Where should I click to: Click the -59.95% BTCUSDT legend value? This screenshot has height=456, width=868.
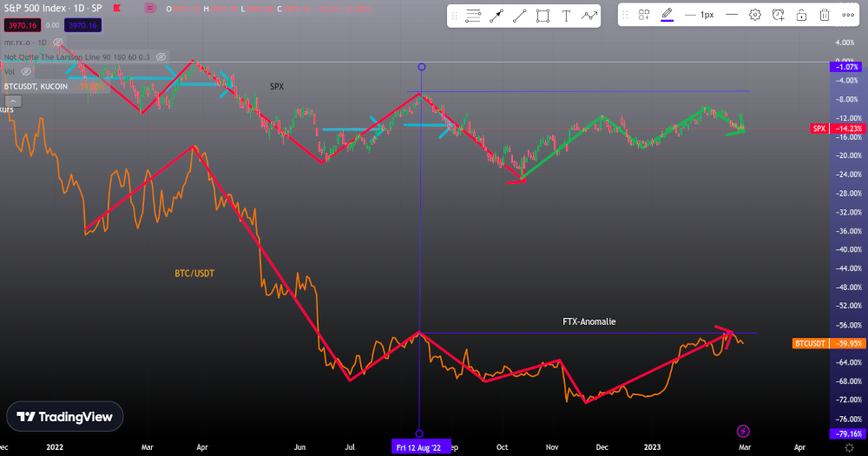click(91, 87)
